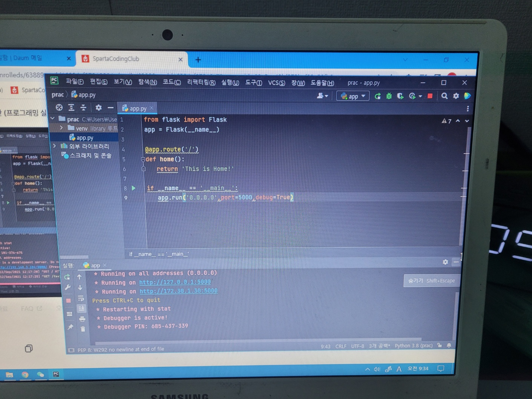Screen dimensions: 532x399
Task: Stop the running app using the toolbar's red square
Action: coord(430,96)
